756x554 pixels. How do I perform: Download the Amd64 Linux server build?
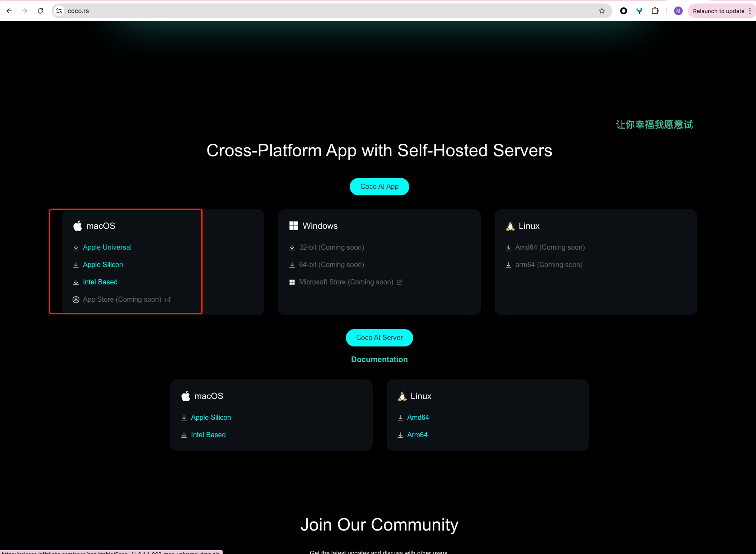pos(417,418)
